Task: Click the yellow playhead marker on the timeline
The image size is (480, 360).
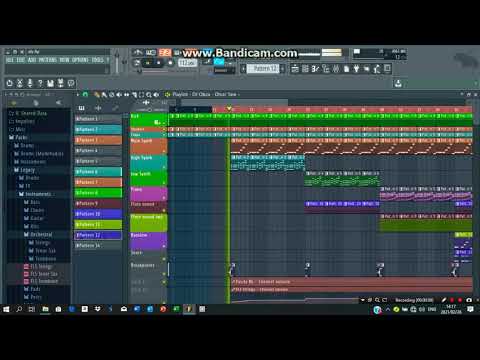Action: 229,108
